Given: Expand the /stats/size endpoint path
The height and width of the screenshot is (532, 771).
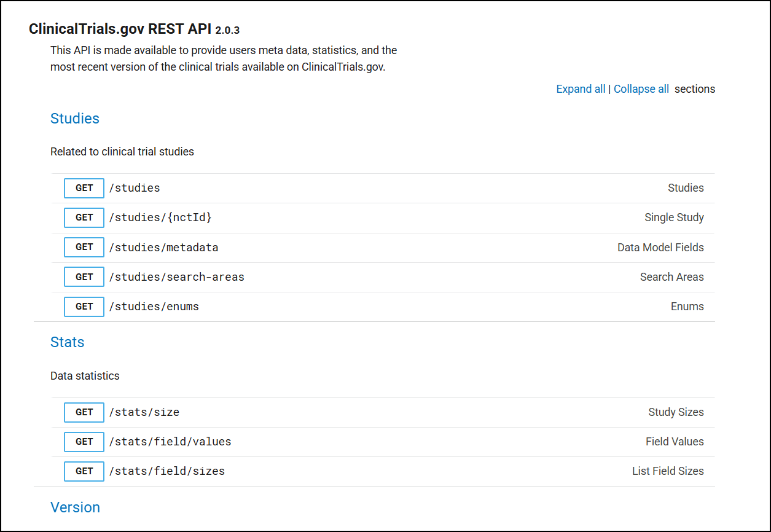Looking at the screenshot, I should (x=144, y=412).
